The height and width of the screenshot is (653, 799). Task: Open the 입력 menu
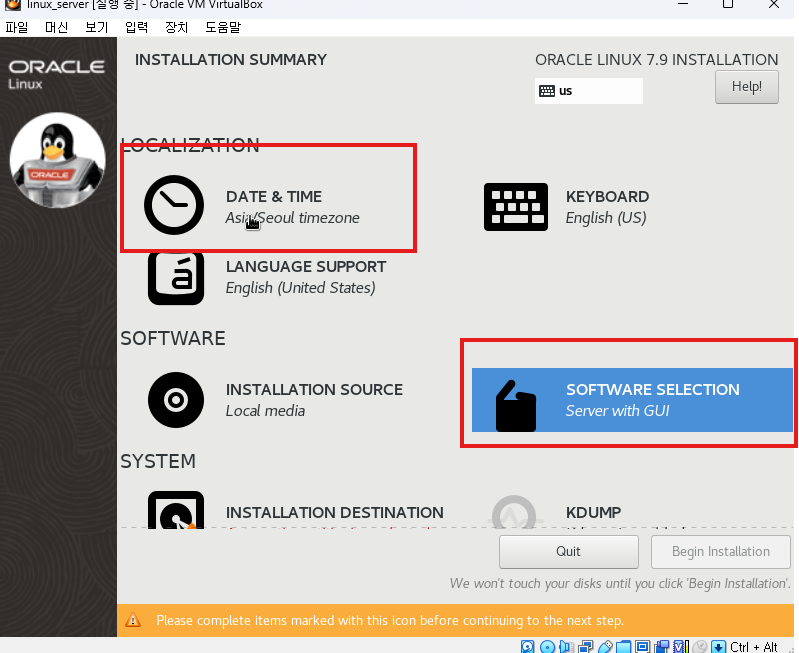click(x=136, y=27)
